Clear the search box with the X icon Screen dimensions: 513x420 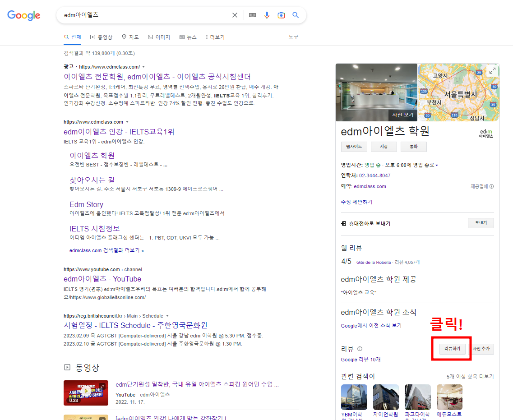point(235,15)
